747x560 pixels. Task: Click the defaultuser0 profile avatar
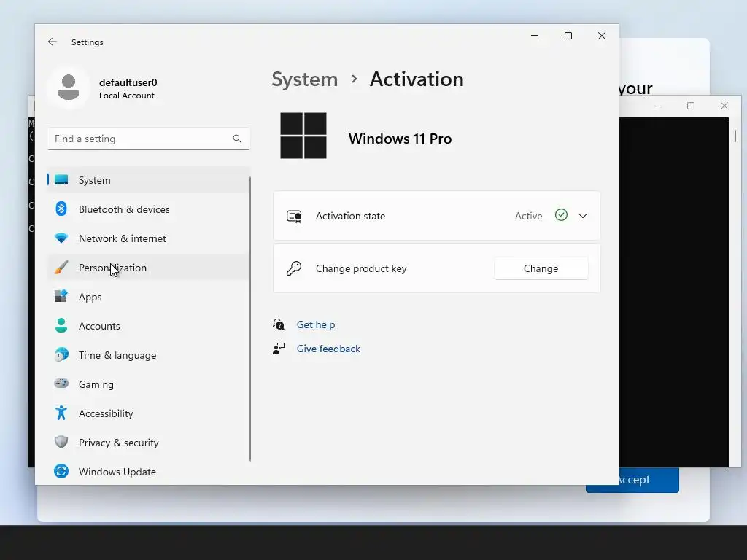69,87
